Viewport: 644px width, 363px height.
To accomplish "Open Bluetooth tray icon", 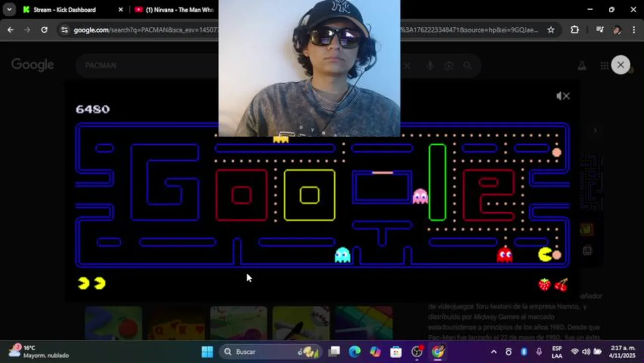I will click(x=524, y=351).
